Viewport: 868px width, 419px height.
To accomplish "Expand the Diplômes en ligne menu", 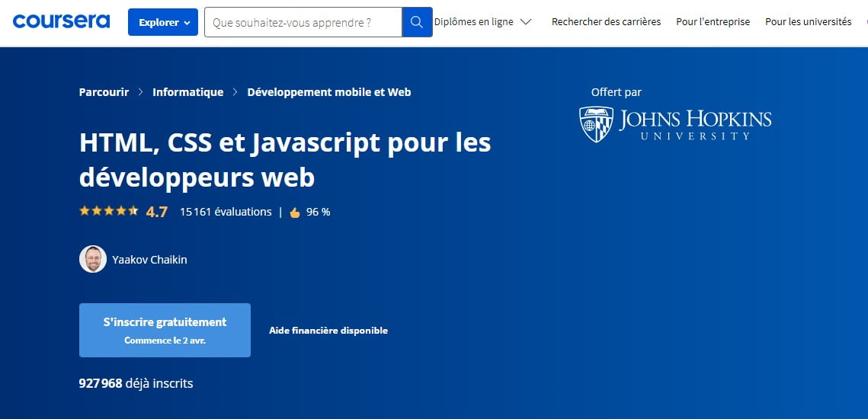I will [482, 22].
